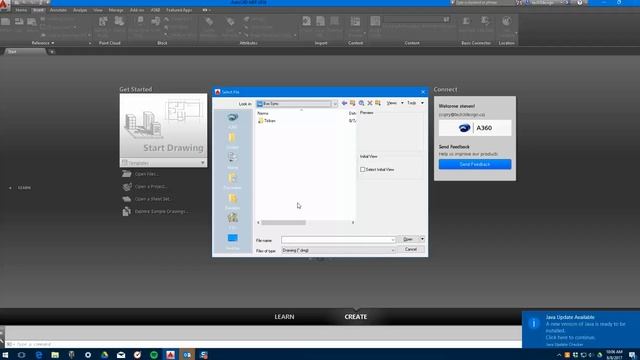This screenshot has width=640, height=360.
Task: Click Explore Sample Drawings icon
Action: click(127, 211)
